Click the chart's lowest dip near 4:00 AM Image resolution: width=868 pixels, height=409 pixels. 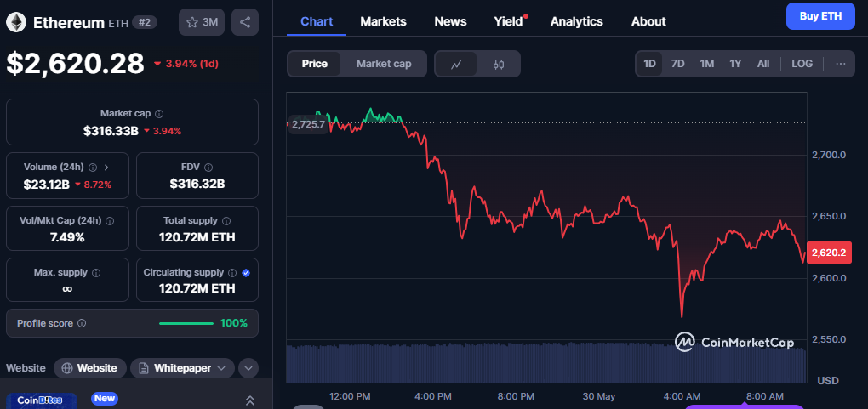click(682, 316)
